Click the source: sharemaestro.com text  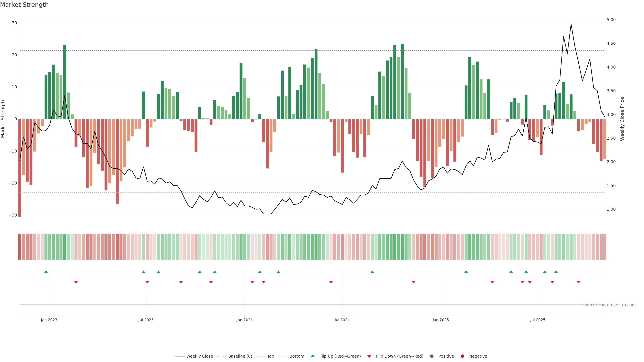point(609,305)
